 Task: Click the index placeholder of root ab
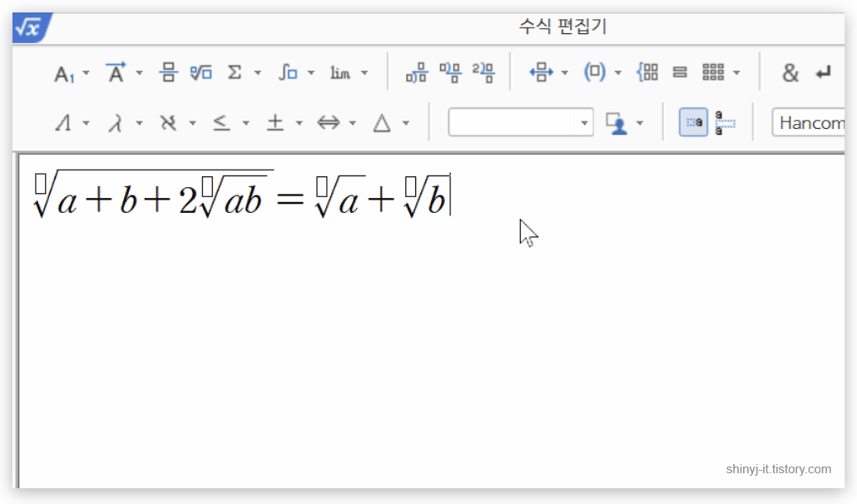[208, 185]
